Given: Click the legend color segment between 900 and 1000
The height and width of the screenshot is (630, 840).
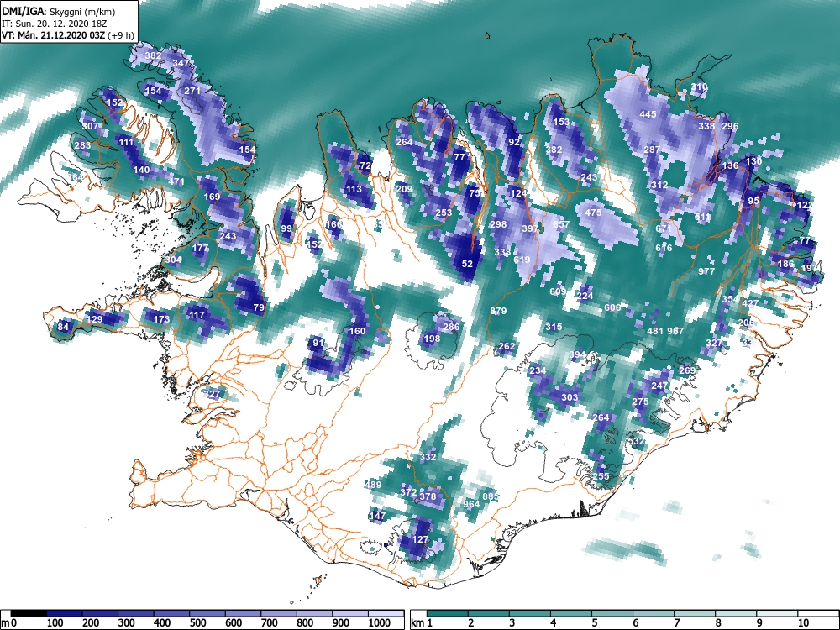Looking at the screenshot, I should tap(350, 613).
